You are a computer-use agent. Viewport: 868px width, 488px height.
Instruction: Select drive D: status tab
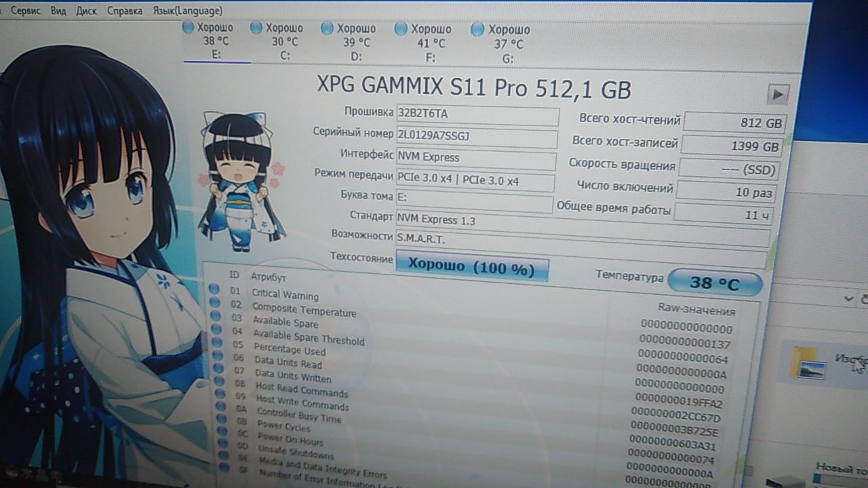[x=356, y=43]
